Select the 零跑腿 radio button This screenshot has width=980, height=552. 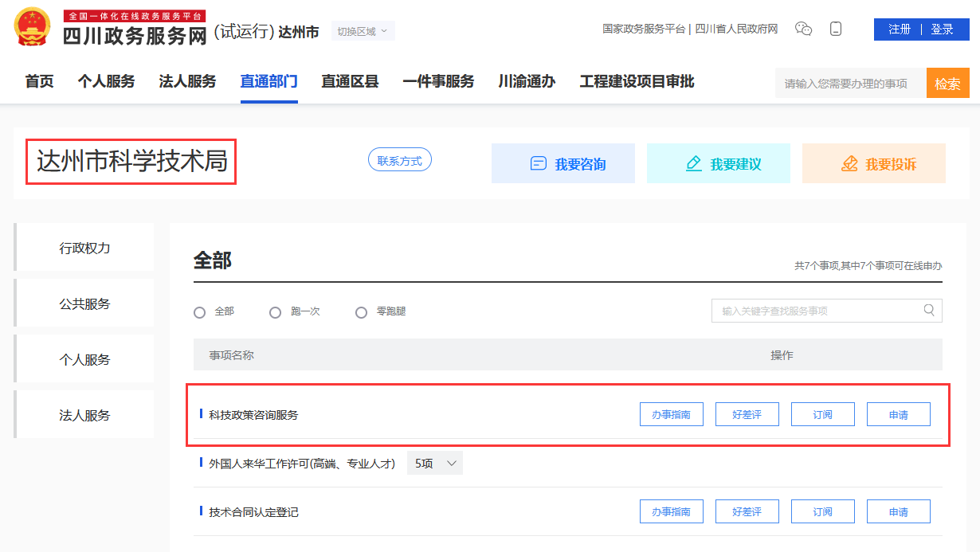(x=361, y=312)
